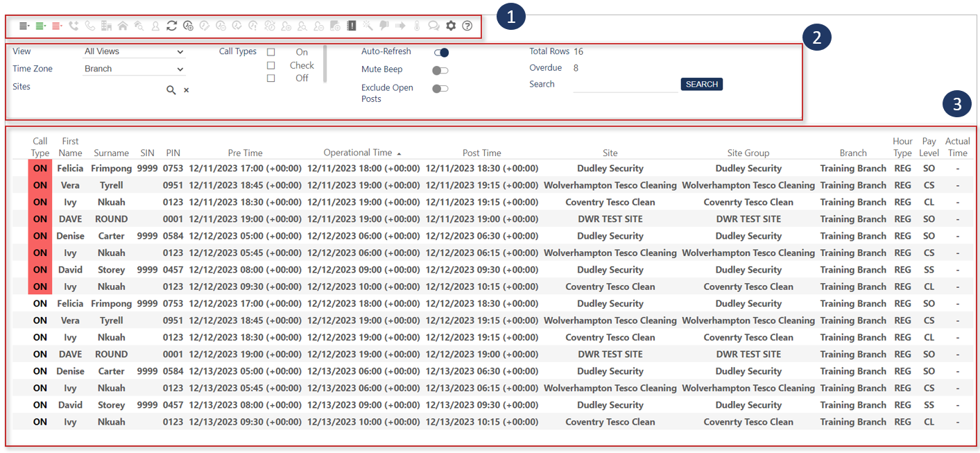
Task: Click the home icon in toolbar
Action: click(123, 26)
